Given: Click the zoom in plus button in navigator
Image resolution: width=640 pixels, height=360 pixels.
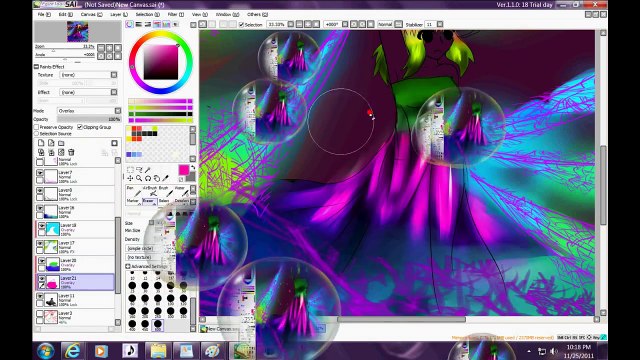Looking at the screenshot, I should [x=109, y=48].
